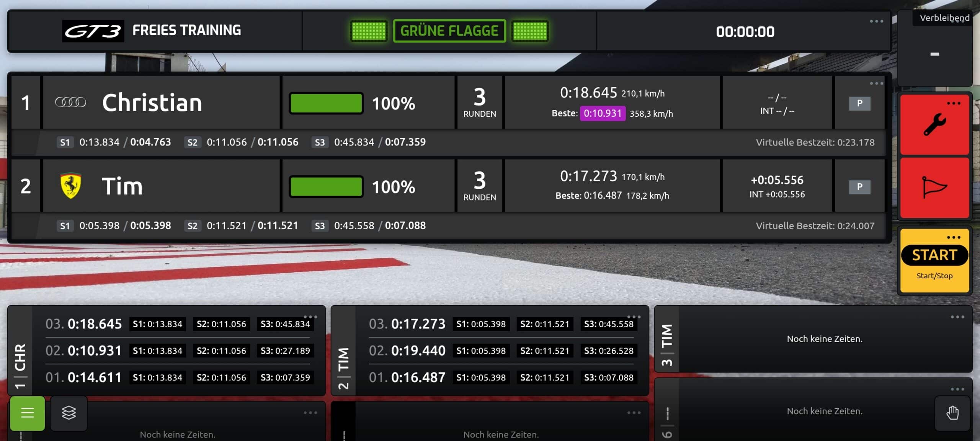Toggle the P pit button for Christian
This screenshot has width=980, height=441.
point(859,103)
